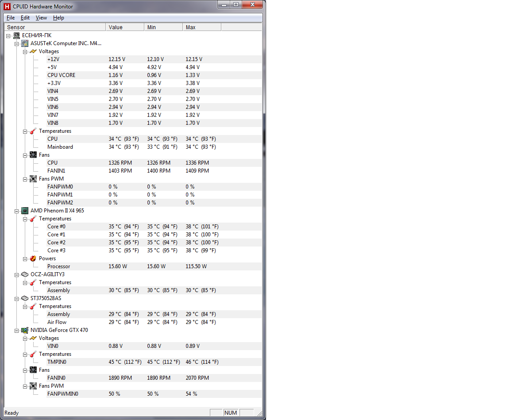Select the Air Flow temperature row

tap(154, 322)
